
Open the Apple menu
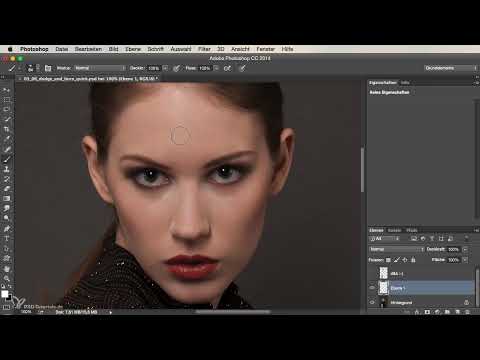click(x=10, y=49)
